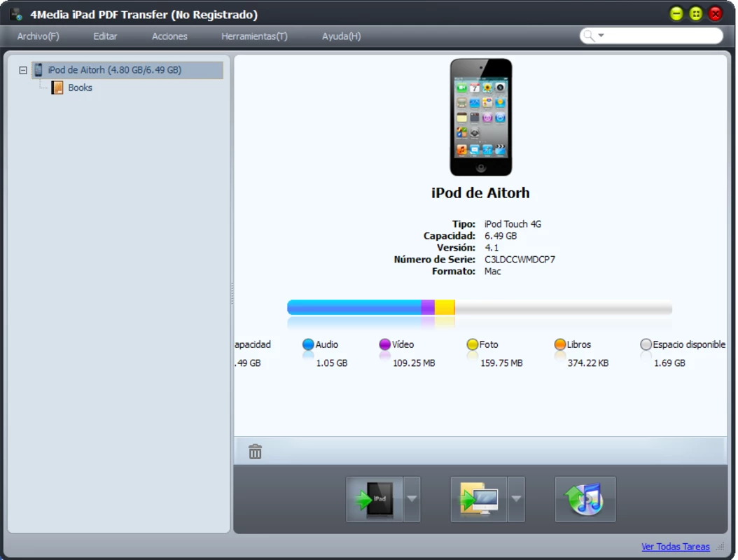This screenshot has width=738, height=560.
Task: Open the copy to iPad dropdown arrow
Action: click(x=412, y=499)
